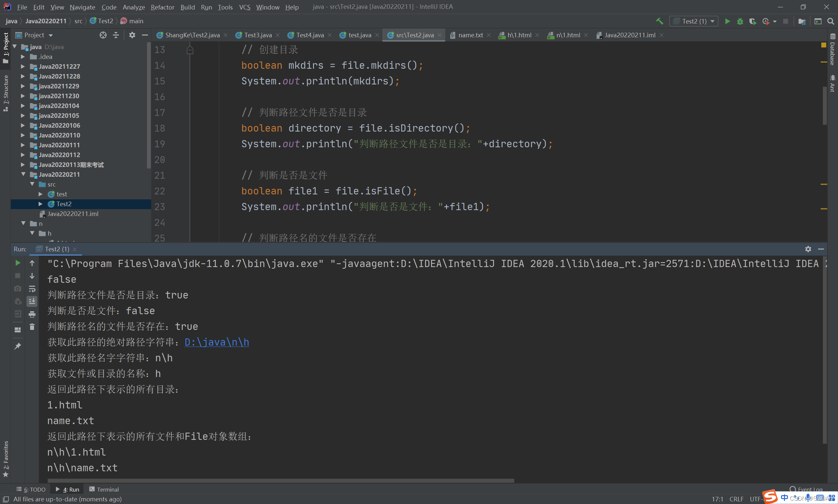Viewport: 838px width, 504px height.
Task: Collapse the src folder
Action: click(32, 184)
